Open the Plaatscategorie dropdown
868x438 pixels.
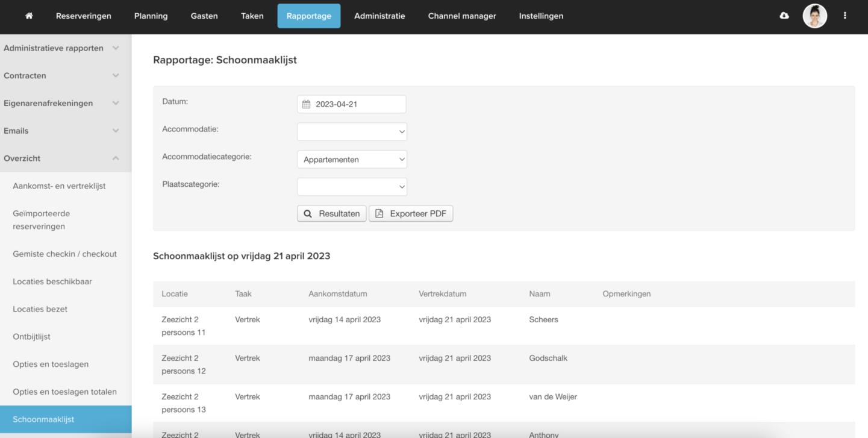[x=352, y=187]
